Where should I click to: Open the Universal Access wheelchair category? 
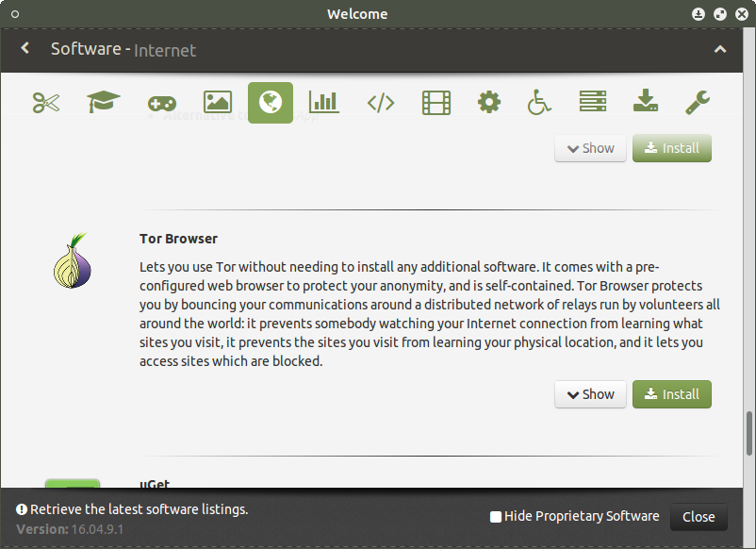pyautogui.click(x=539, y=102)
